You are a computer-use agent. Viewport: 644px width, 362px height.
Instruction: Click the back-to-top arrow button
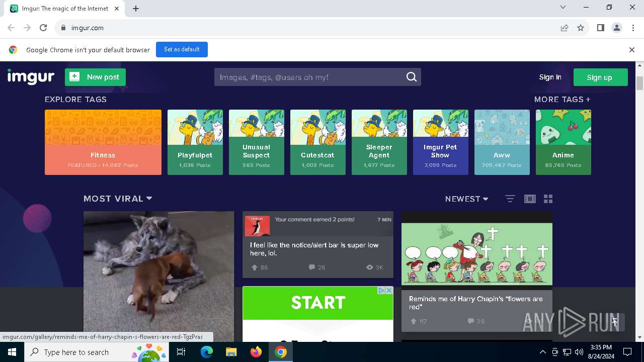coord(614,322)
